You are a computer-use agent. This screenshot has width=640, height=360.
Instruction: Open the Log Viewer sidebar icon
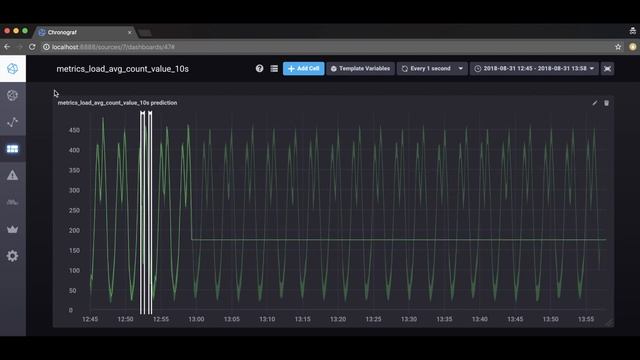tap(12, 202)
